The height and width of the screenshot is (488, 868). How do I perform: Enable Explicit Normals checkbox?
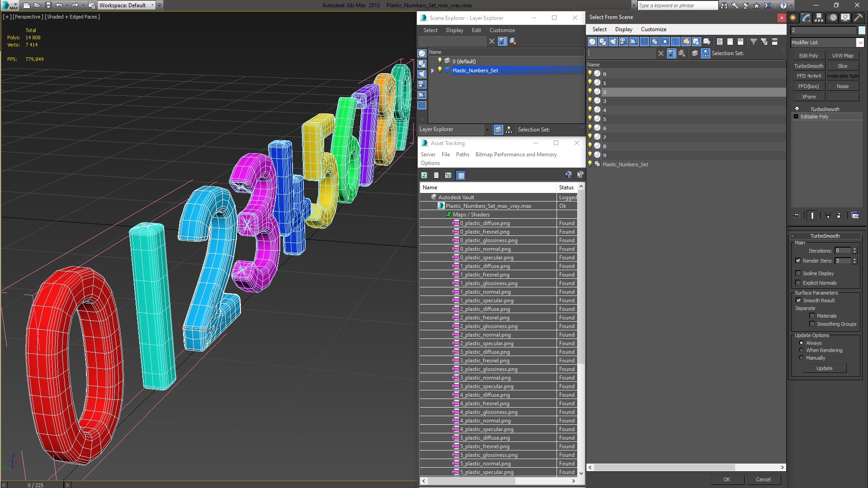pyautogui.click(x=798, y=283)
